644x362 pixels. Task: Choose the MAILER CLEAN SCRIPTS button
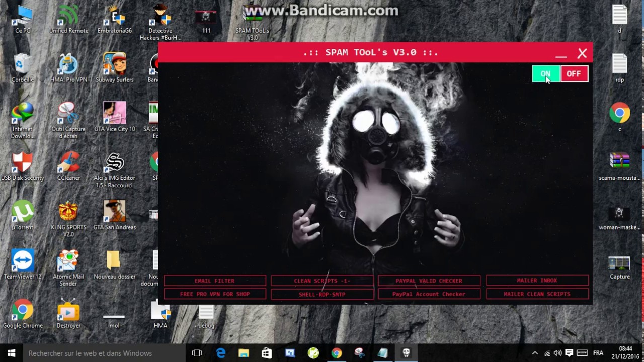pos(537,294)
